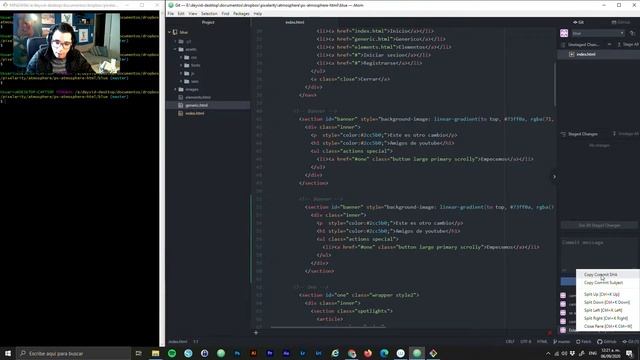Open the Packages menu
The height and width of the screenshot is (360, 640).
[241, 13]
